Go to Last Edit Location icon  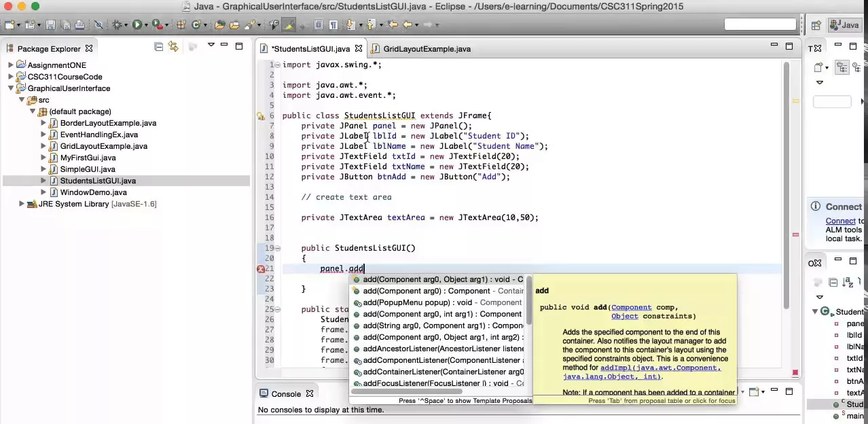click(392, 25)
